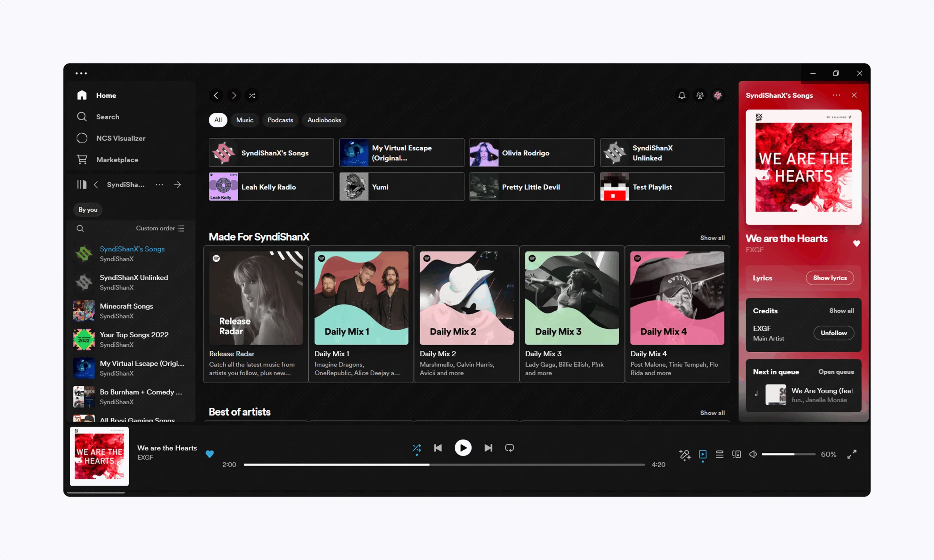Adjust the volume slider
Screen dimensions: 934x560
(788, 454)
